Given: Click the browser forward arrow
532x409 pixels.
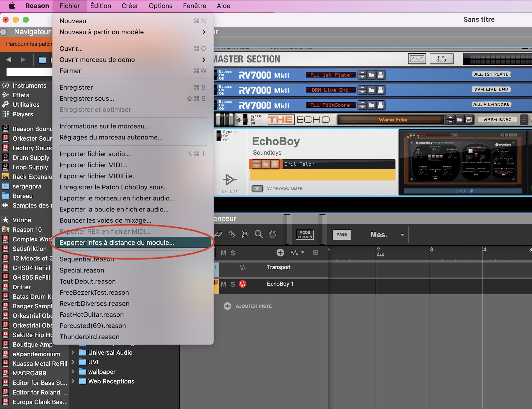Looking at the screenshot, I should [x=23, y=60].
